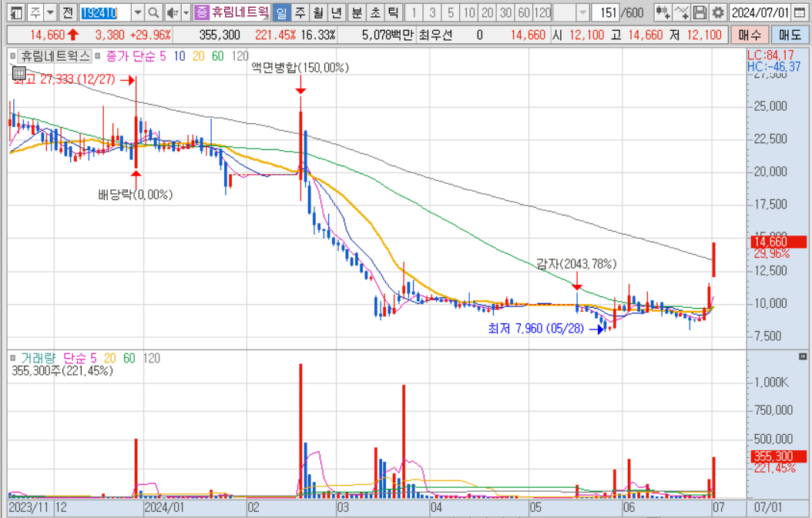Toggle the left sidebar panel icon
The height and width of the screenshot is (518, 812).
click(x=16, y=12)
